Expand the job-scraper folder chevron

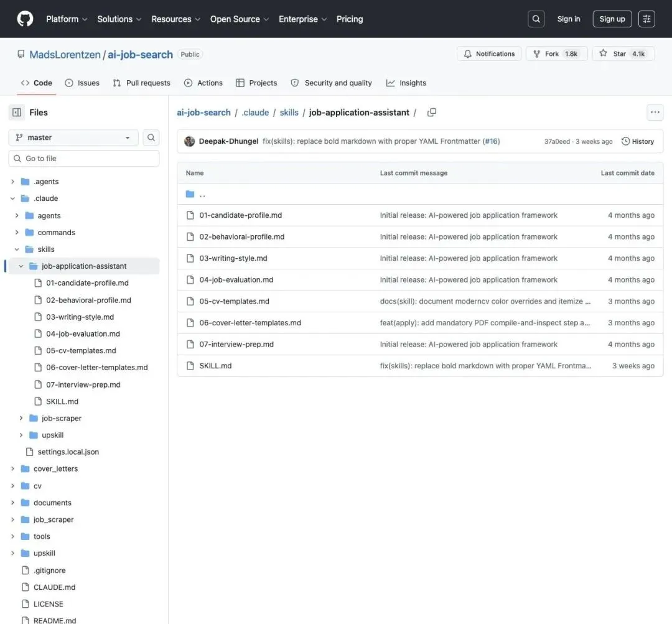[21, 418]
